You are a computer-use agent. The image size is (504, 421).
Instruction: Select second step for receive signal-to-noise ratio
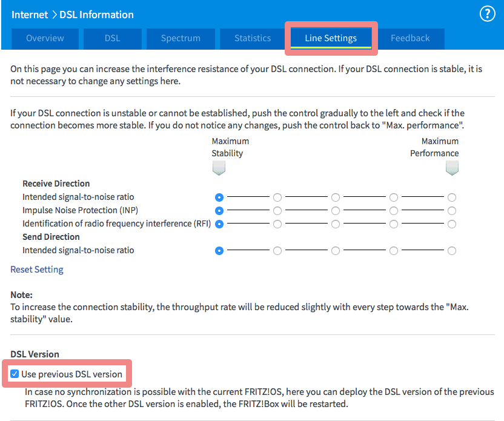[x=277, y=197]
